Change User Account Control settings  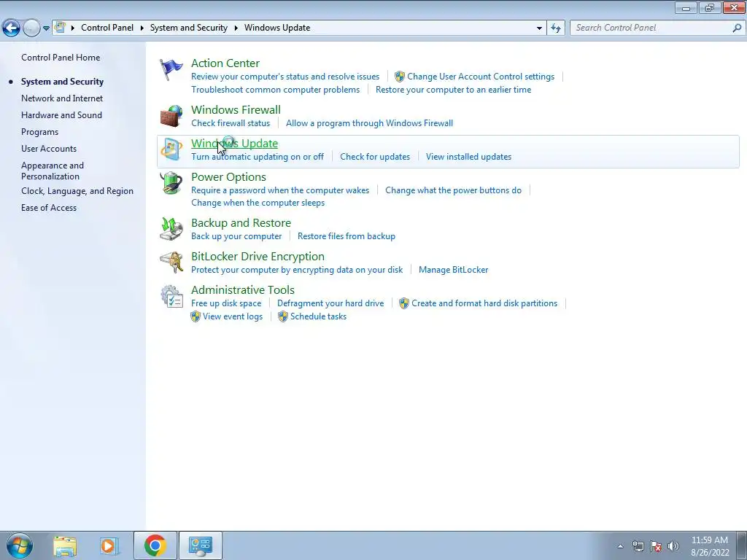click(x=481, y=76)
